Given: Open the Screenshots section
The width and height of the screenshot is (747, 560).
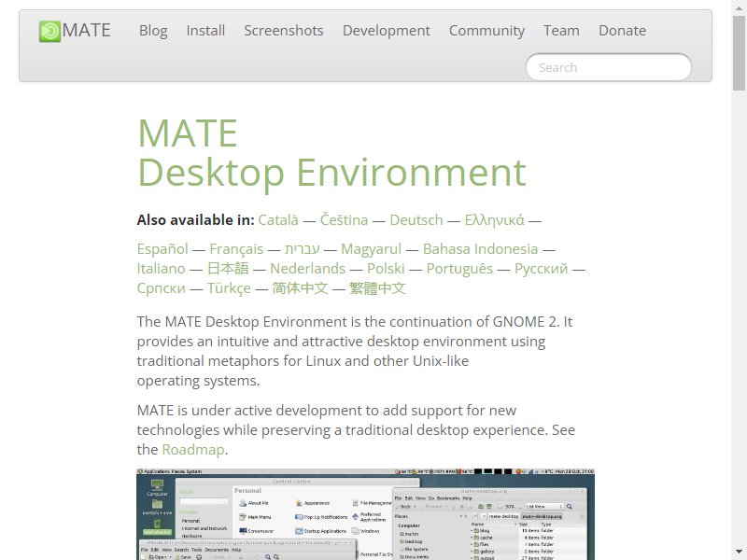Looking at the screenshot, I should click(x=284, y=31).
